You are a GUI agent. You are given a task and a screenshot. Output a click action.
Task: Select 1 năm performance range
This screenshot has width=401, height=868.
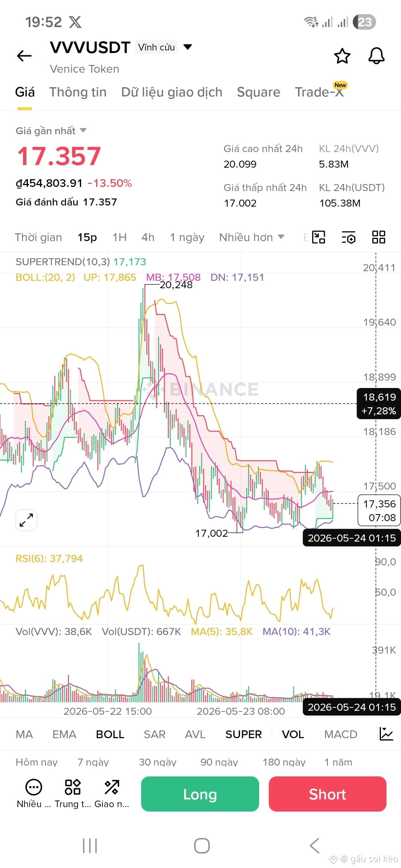coord(338,762)
